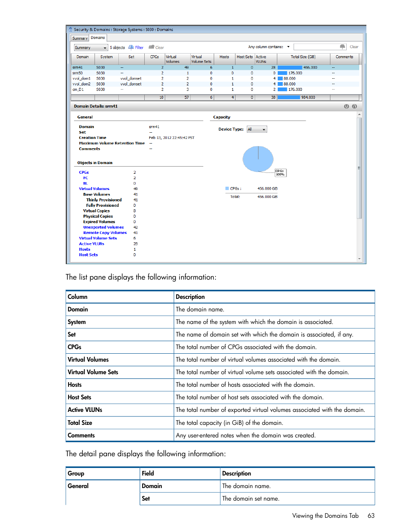Collapse the Domain Details pane with up-arrow icon
This screenshot has height=532, width=399.
click(346, 106)
